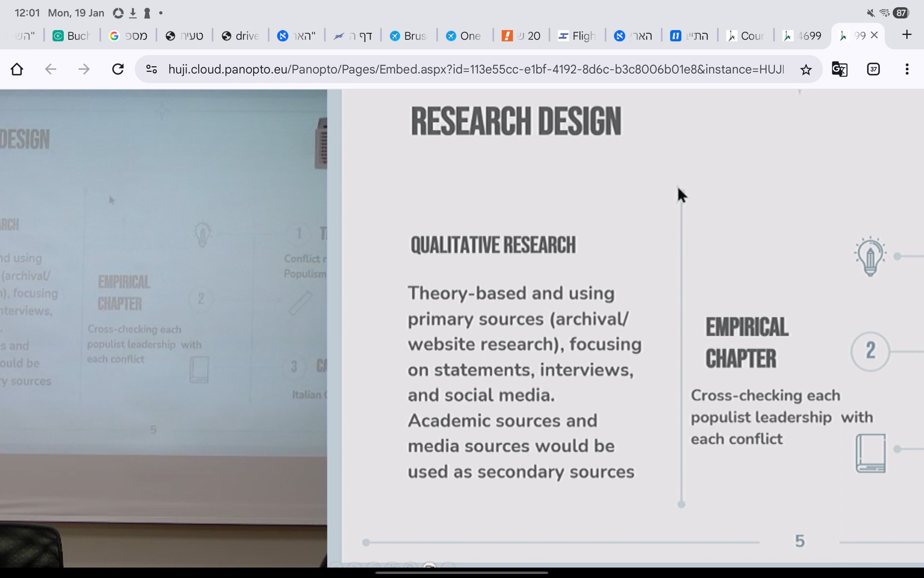This screenshot has width=924, height=578.
Task: Switch to the Cour tab
Action: (746, 36)
